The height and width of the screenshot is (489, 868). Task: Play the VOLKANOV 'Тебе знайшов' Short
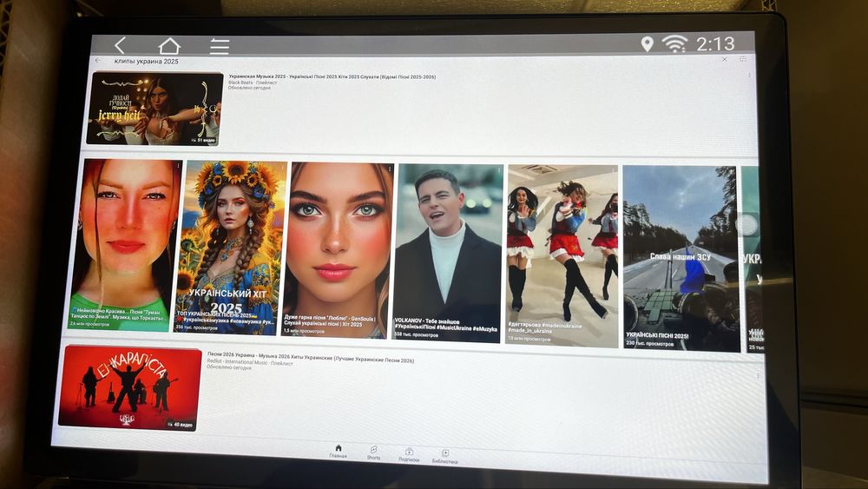point(447,253)
